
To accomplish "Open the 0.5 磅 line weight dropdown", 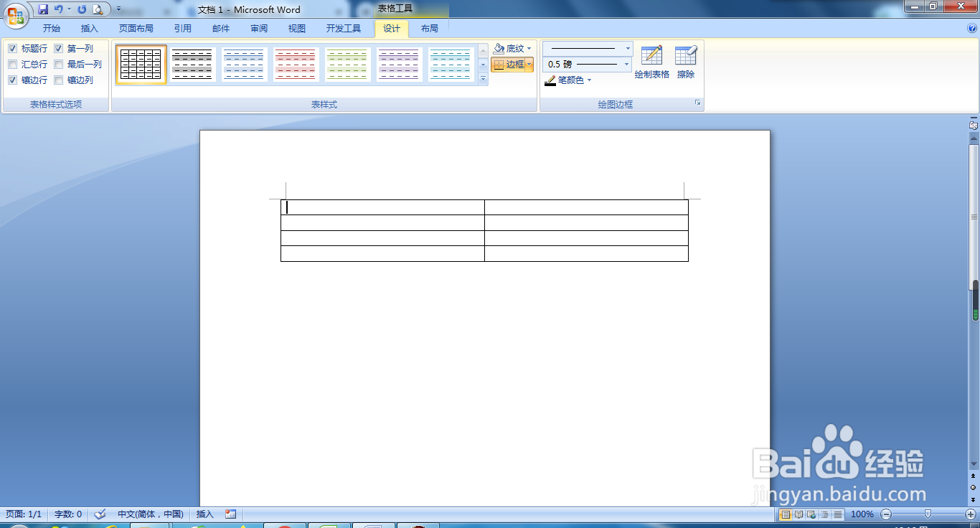I will pyautogui.click(x=627, y=65).
